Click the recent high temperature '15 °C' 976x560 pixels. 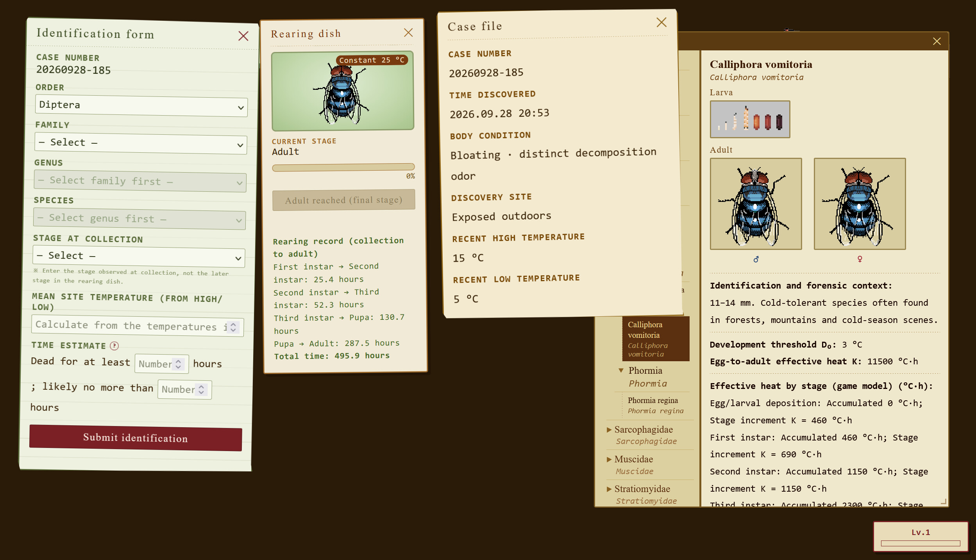pos(468,258)
